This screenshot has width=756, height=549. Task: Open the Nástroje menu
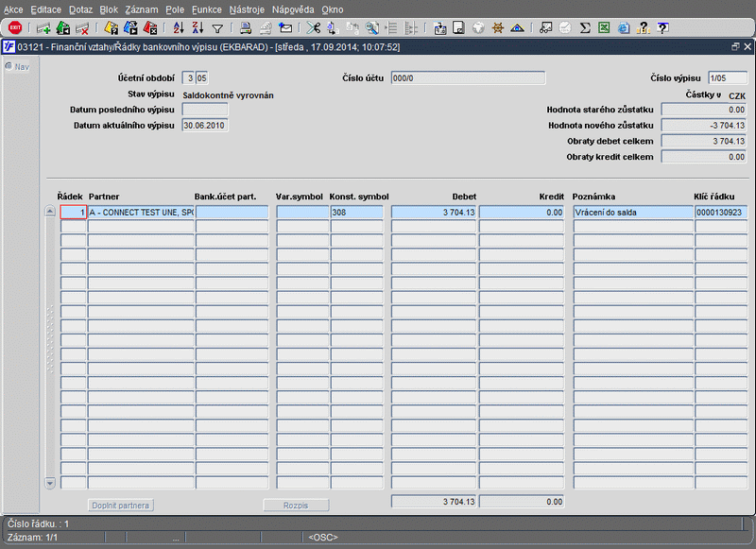tap(247, 9)
